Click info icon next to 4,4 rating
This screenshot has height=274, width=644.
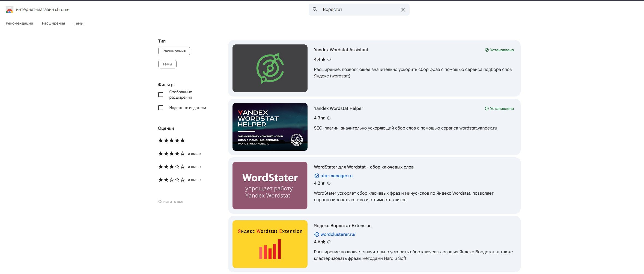[x=329, y=59]
